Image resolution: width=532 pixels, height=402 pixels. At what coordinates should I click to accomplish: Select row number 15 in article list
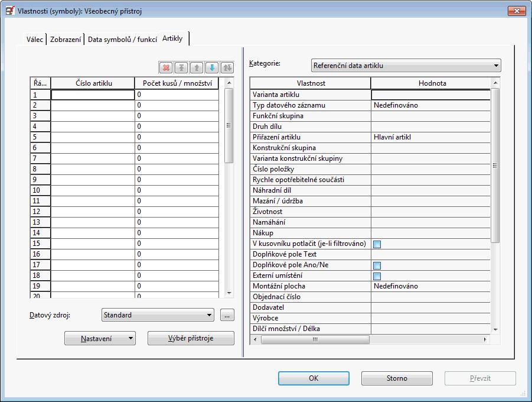click(x=40, y=244)
